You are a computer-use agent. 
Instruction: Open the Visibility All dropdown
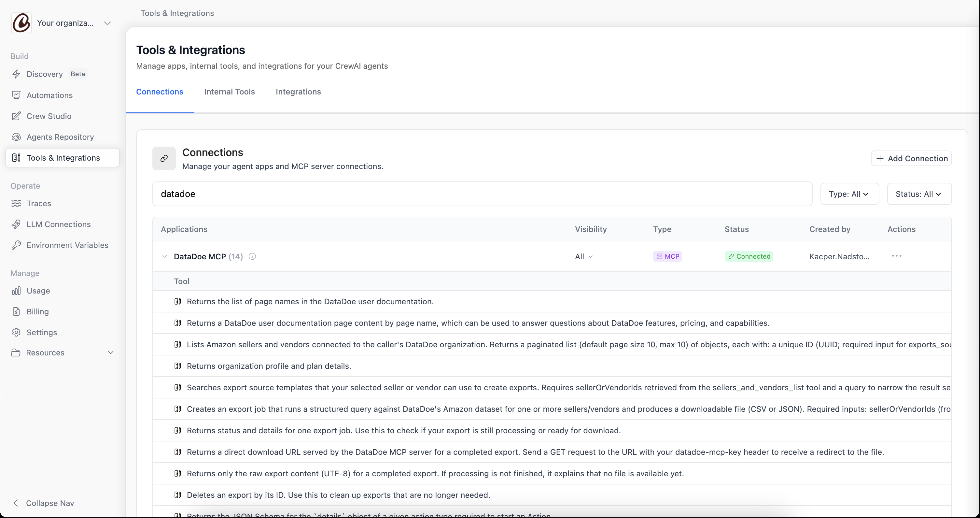(584, 257)
